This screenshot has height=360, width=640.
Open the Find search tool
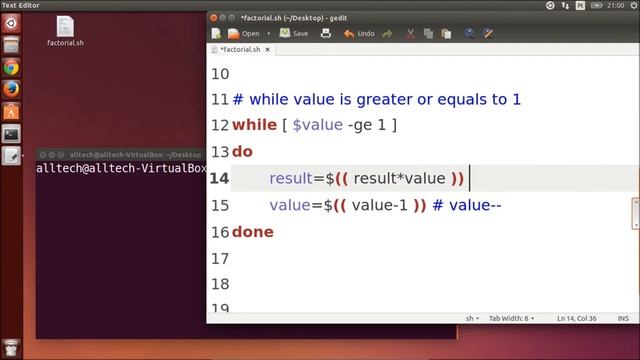click(469, 33)
